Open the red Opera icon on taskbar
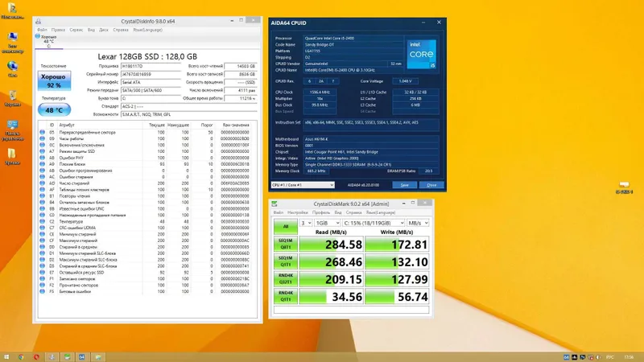 36,357
